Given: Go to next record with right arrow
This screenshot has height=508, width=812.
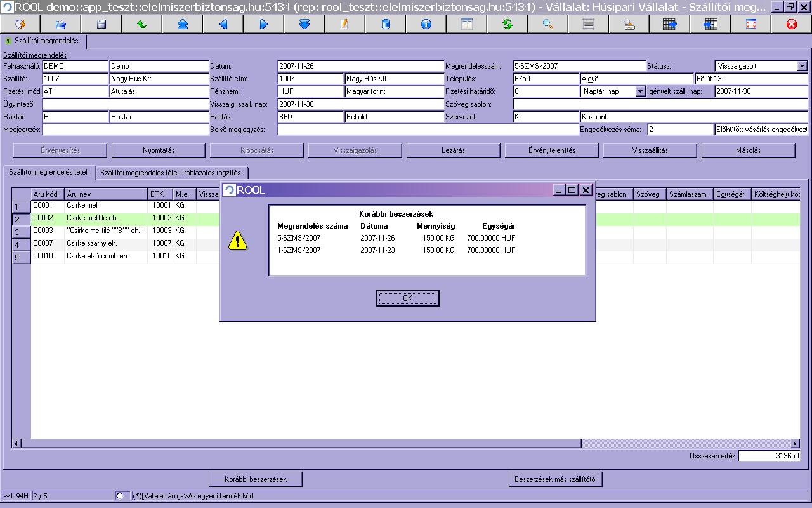Looking at the screenshot, I should coord(264,24).
